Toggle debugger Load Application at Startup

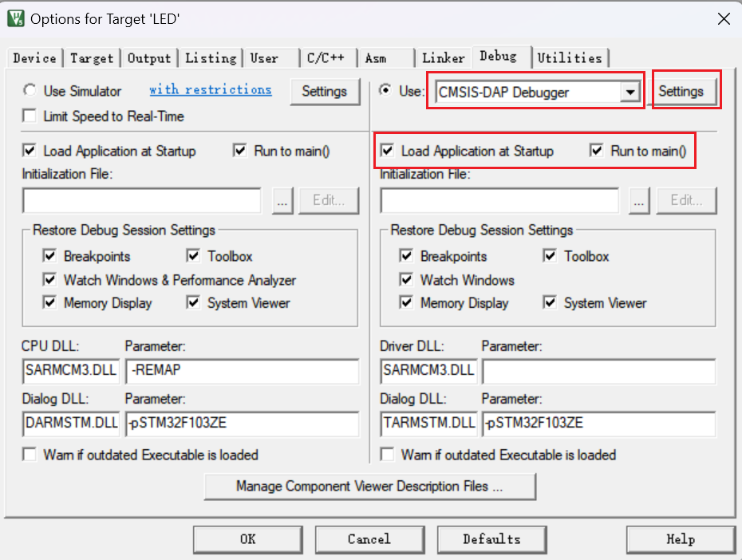[387, 151]
